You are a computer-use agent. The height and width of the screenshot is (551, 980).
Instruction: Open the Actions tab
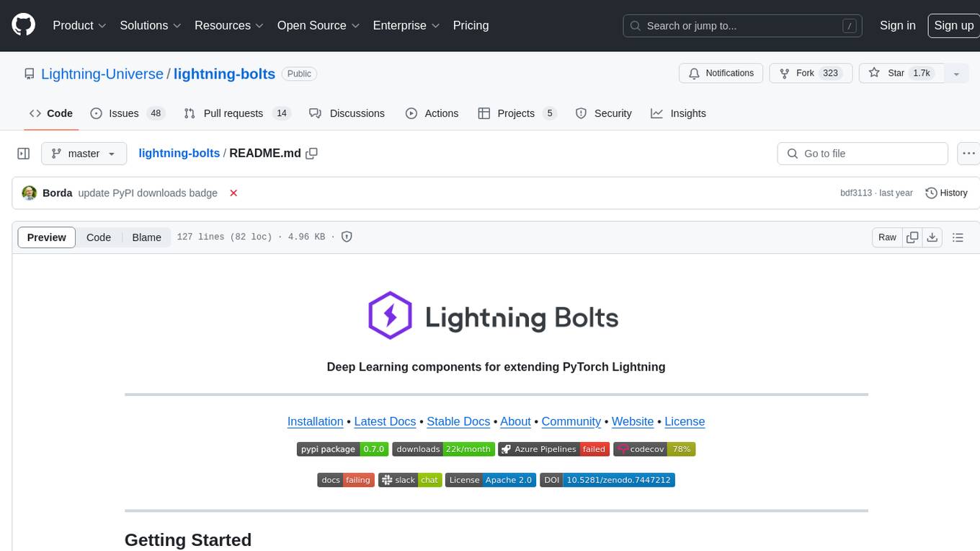tap(432, 113)
